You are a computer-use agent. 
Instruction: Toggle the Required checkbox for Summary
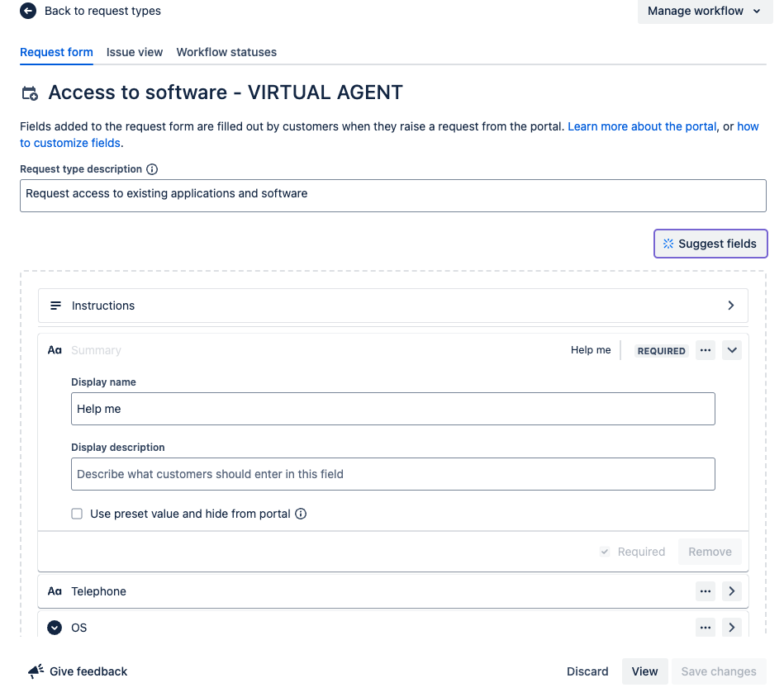point(605,551)
